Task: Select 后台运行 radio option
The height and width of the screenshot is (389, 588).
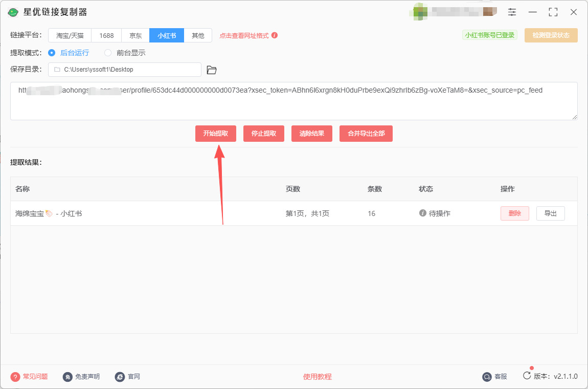Action: pos(52,53)
